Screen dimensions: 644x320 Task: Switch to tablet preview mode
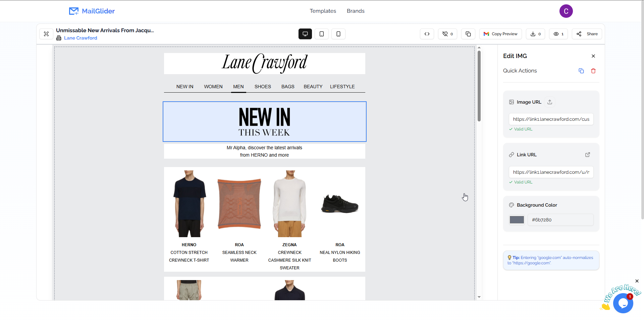(322, 34)
